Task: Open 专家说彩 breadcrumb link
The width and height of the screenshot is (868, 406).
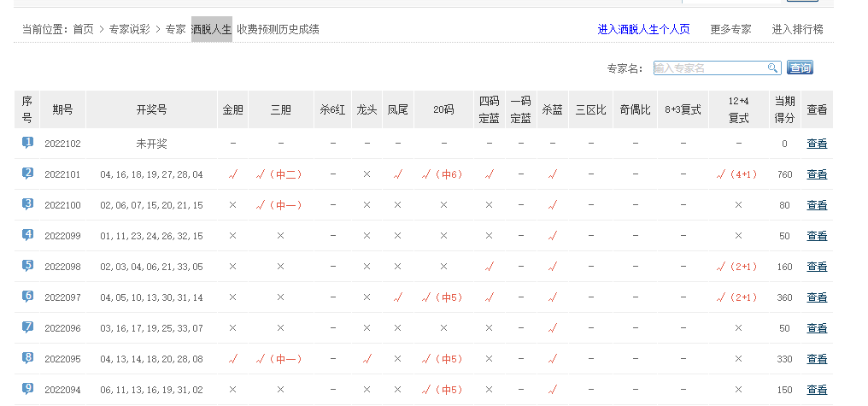Action: (x=129, y=29)
